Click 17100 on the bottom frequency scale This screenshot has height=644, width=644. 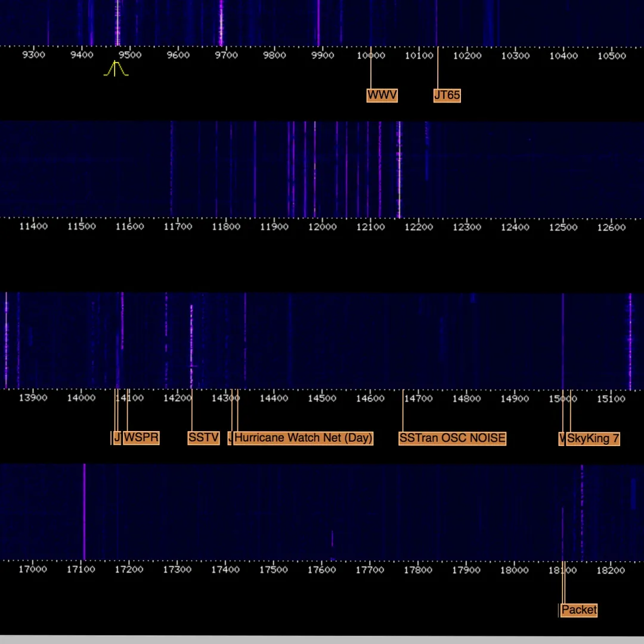pos(80,569)
